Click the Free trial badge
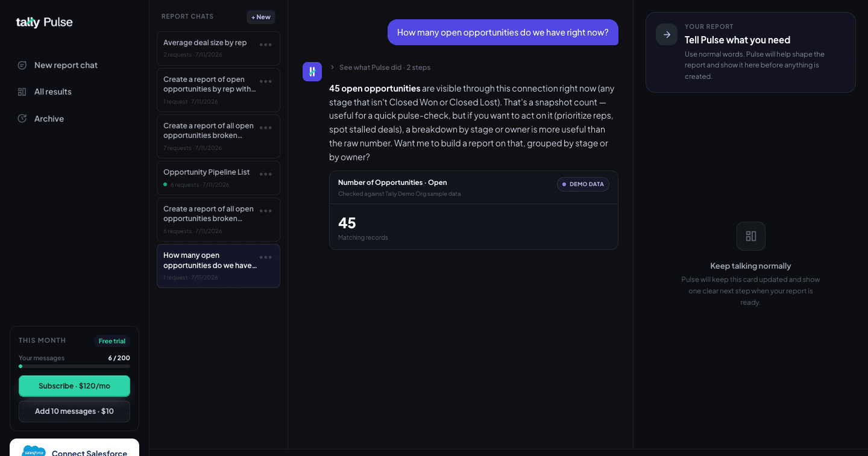The image size is (868, 456). 112,341
